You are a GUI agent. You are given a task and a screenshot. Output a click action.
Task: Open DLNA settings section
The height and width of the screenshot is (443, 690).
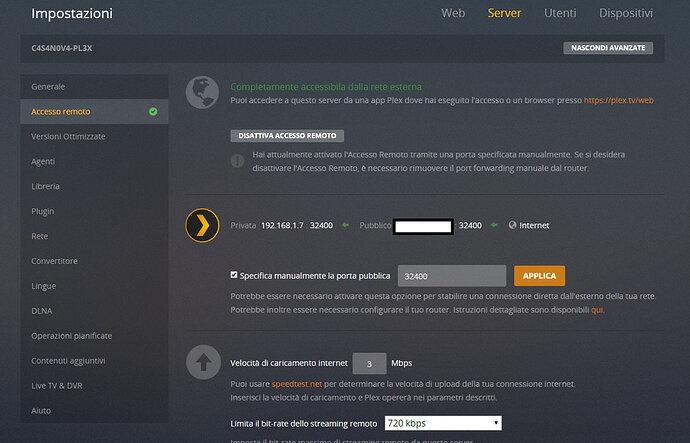(94, 311)
